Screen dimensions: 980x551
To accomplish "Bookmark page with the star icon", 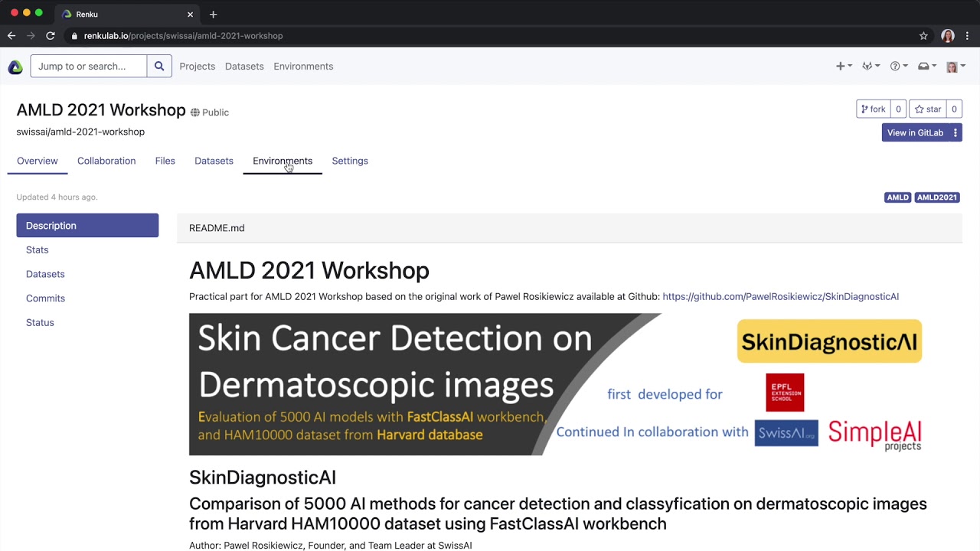I will [923, 36].
